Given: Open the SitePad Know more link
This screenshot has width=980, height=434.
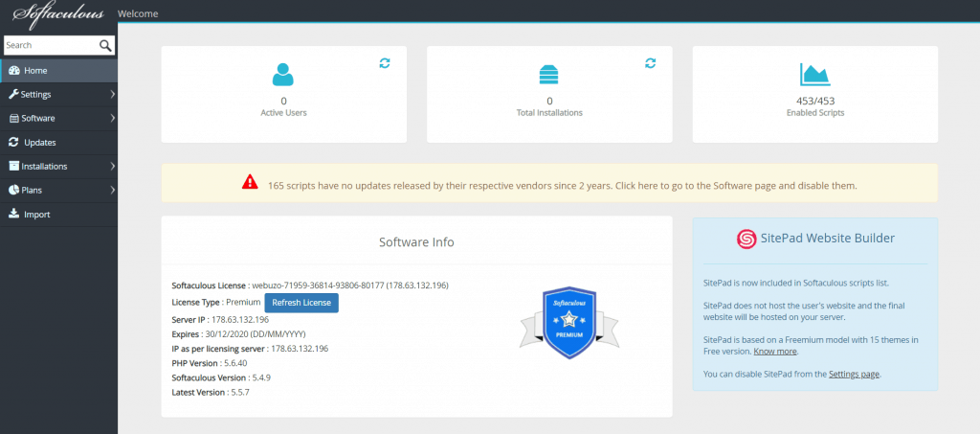Looking at the screenshot, I should coord(775,352).
